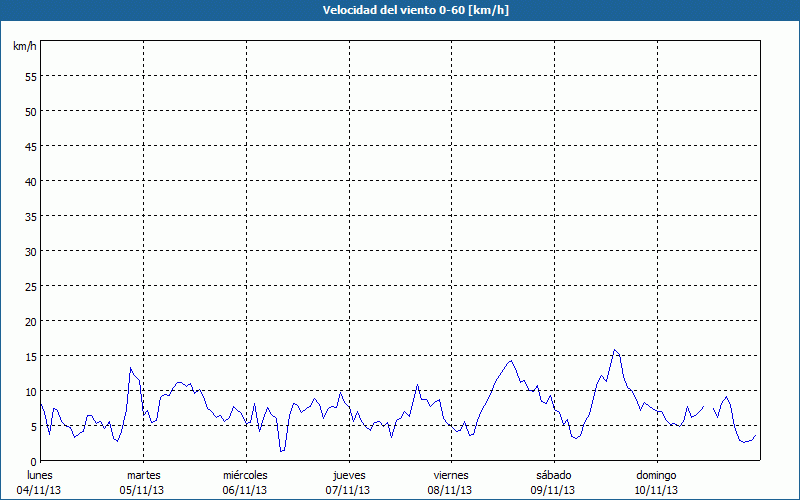Click the 20 value on the y-axis
This screenshot has width=800, height=500.
pyautogui.click(x=30, y=321)
